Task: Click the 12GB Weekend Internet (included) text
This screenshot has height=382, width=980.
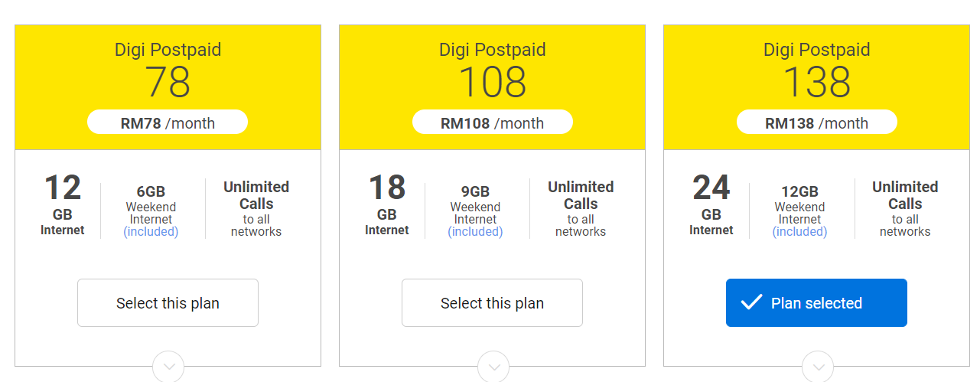Action: pyautogui.click(x=799, y=211)
